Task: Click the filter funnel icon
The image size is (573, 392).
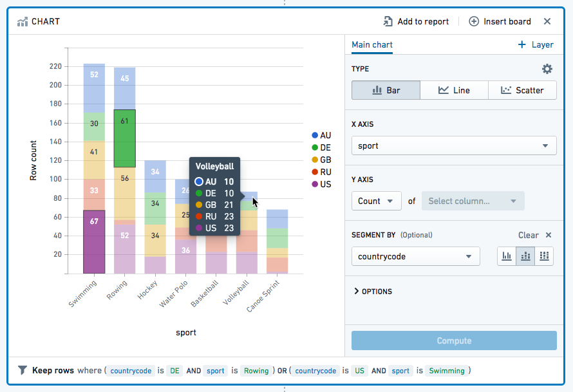Action: coord(23,370)
